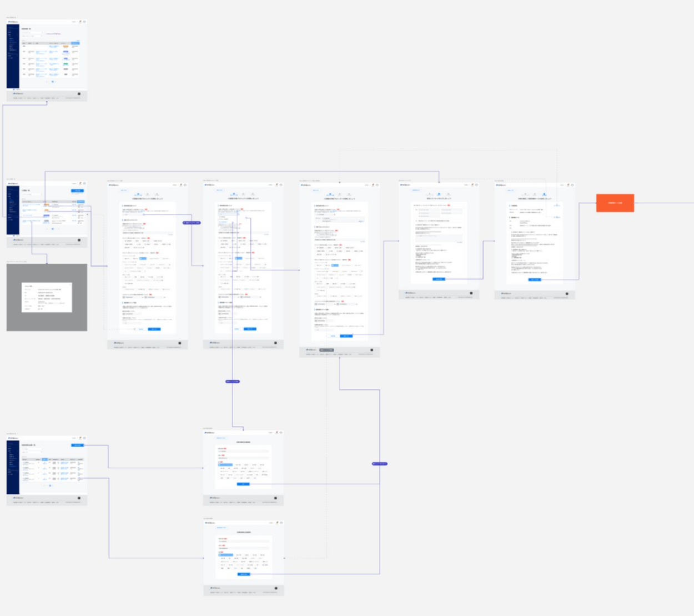Screen dimensions: 694x616
Task: Select the orange rectangle node on the canvas
Action: pyautogui.click(x=615, y=203)
